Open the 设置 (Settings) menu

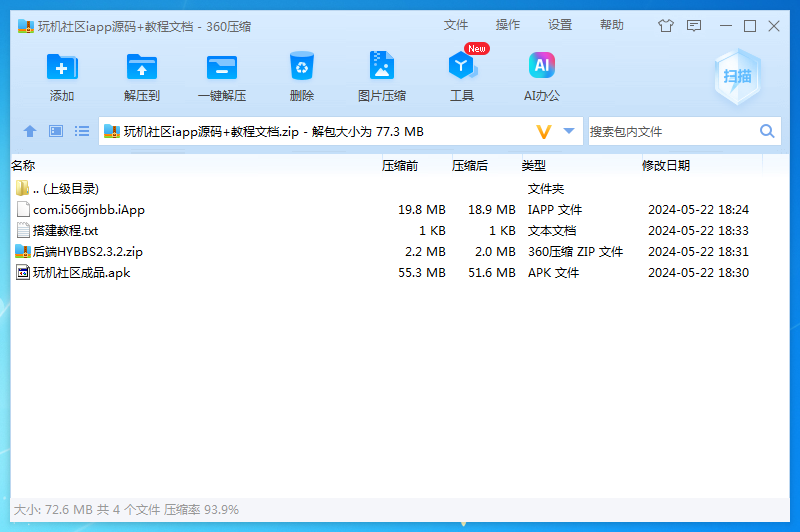coord(560,25)
